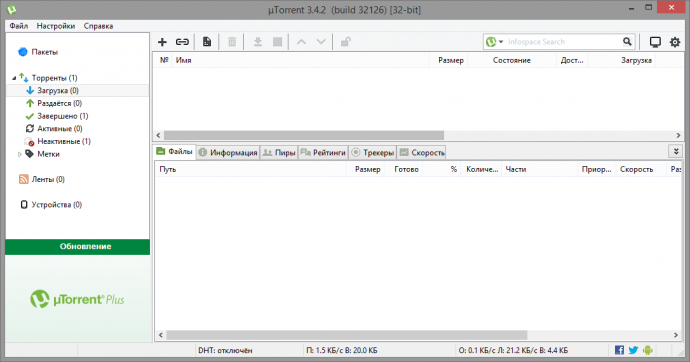
Task: Click files pane horizontal scrollbar thumb
Action: [x=346, y=335]
